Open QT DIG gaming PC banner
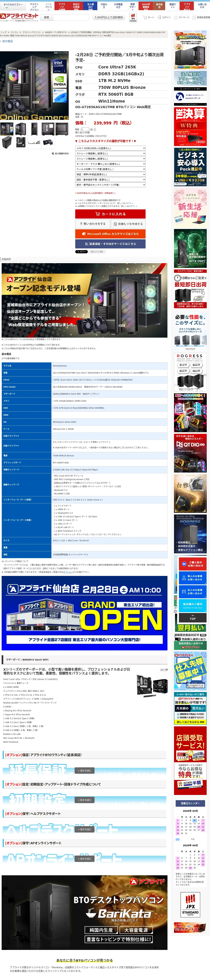210x980 pixels. [190, 453]
